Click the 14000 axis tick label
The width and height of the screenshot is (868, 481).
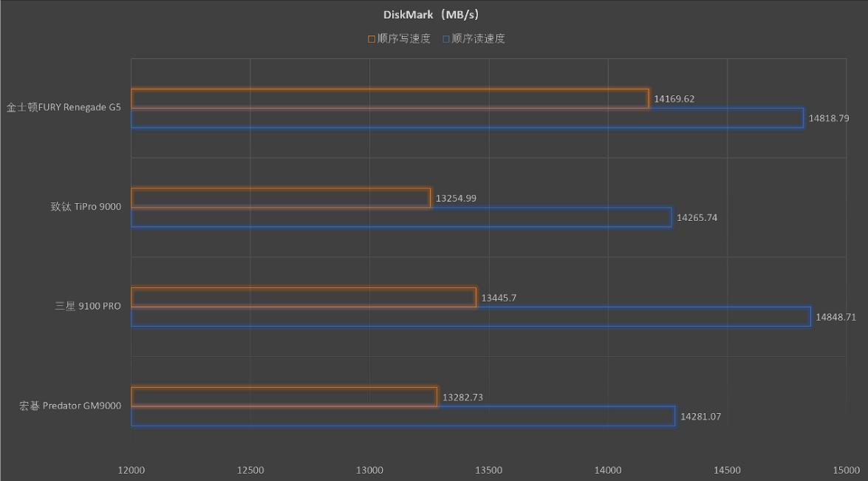click(x=608, y=471)
